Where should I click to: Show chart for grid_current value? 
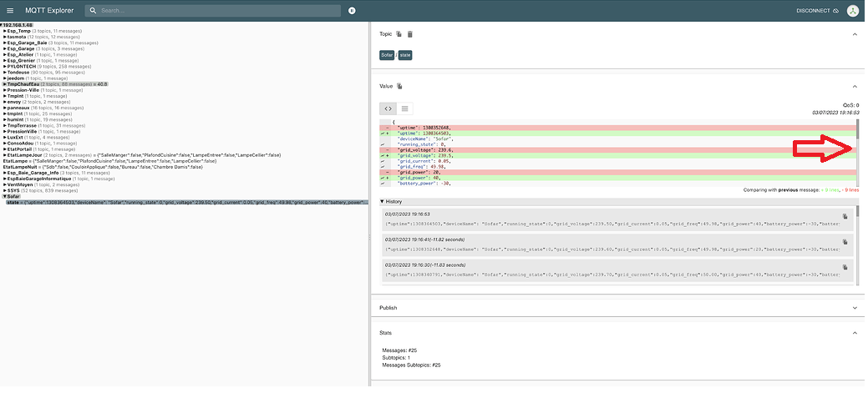pyautogui.click(x=383, y=161)
